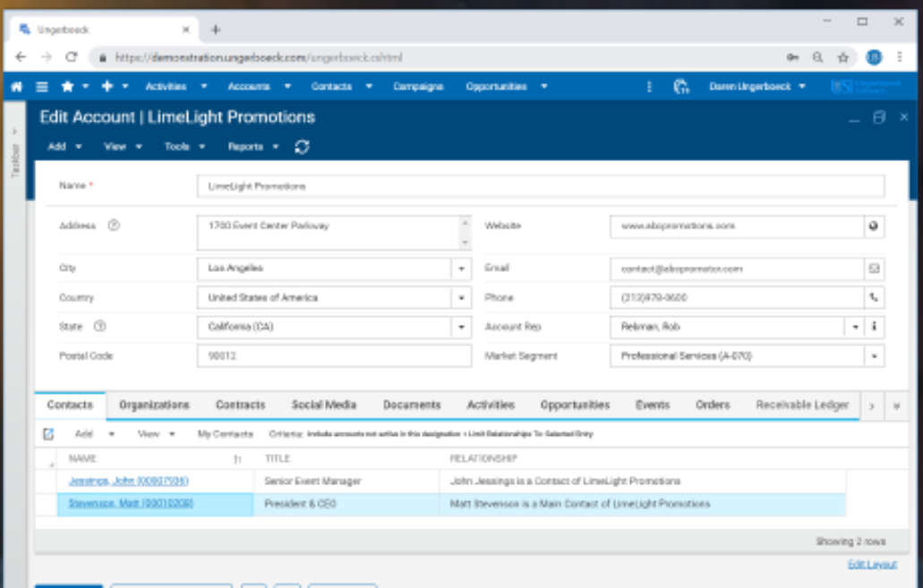
Task: Click the Name input field
Action: click(541, 186)
